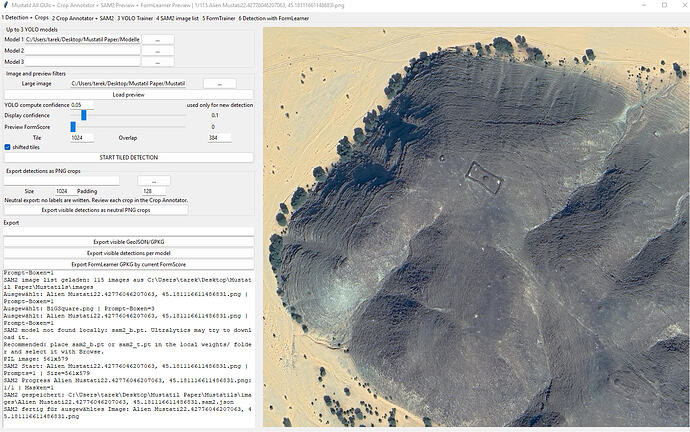
Task: Maximize the application window
Action: pos(664,5)
